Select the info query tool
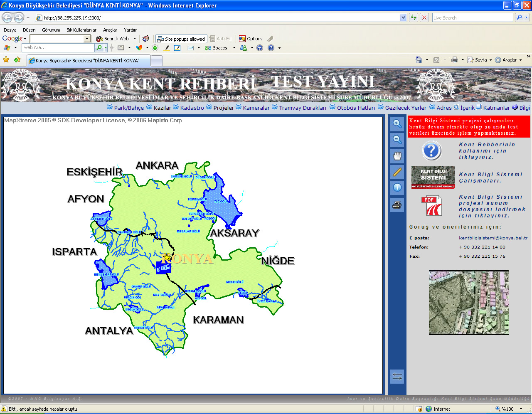This screenshot has width=532, height=414. [397, 187]
